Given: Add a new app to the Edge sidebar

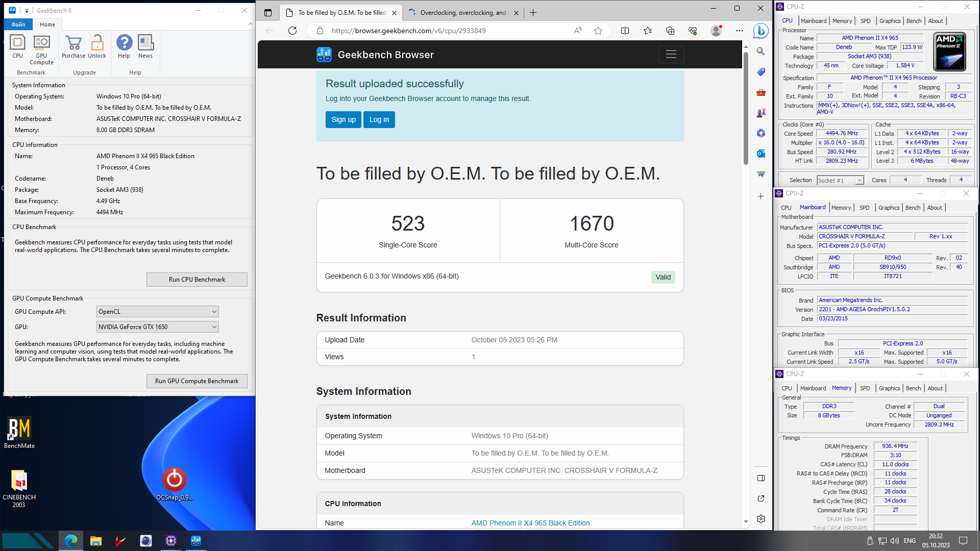Looking at the screenshot, I should tap(761, 196).
